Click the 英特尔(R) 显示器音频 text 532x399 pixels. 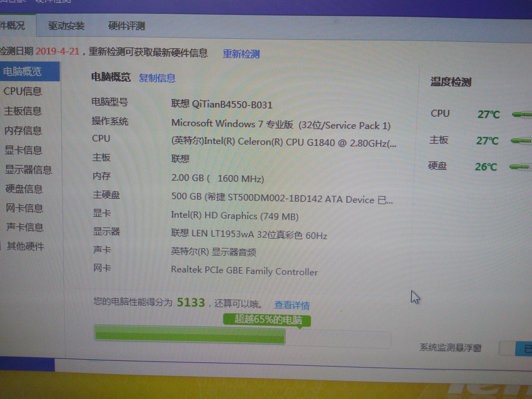coord(213,252)
